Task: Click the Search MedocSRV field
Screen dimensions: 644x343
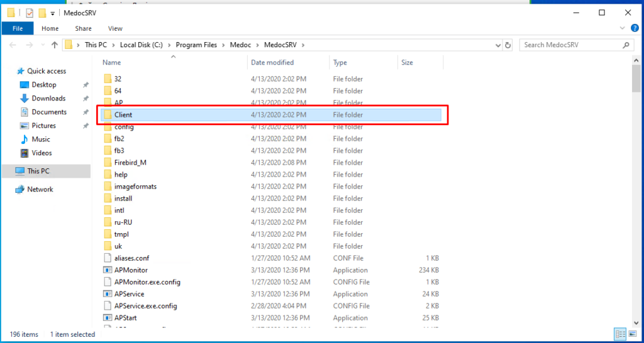Action: coord(571,45)
